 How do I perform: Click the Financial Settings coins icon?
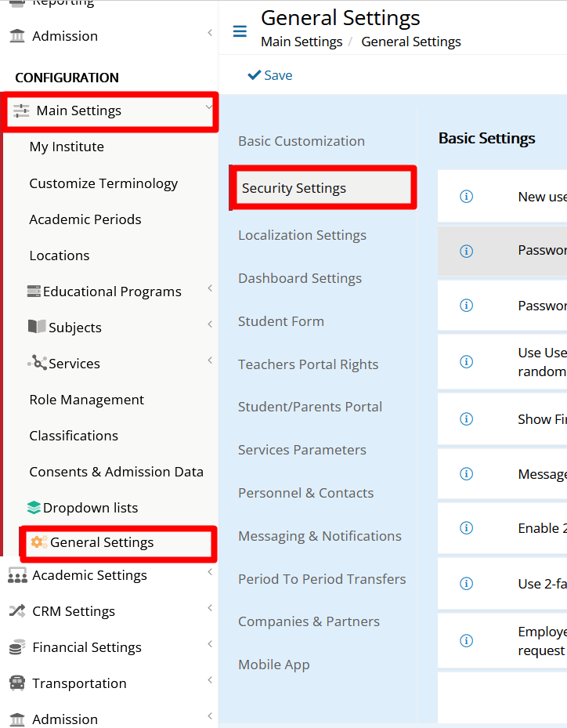[x=17, y=647]
